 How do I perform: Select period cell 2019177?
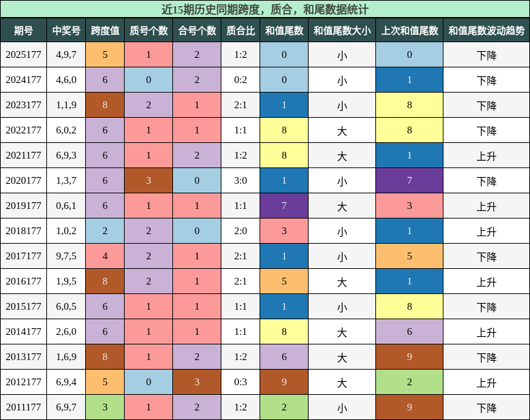23,206
